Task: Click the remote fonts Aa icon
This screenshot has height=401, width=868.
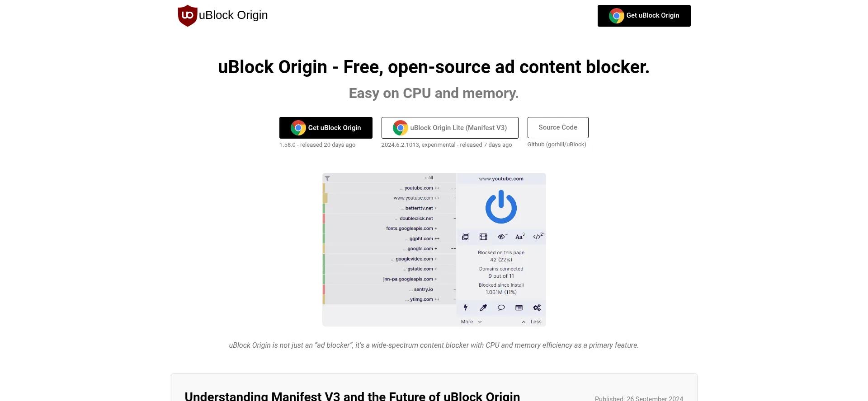Action: (520, 237)
